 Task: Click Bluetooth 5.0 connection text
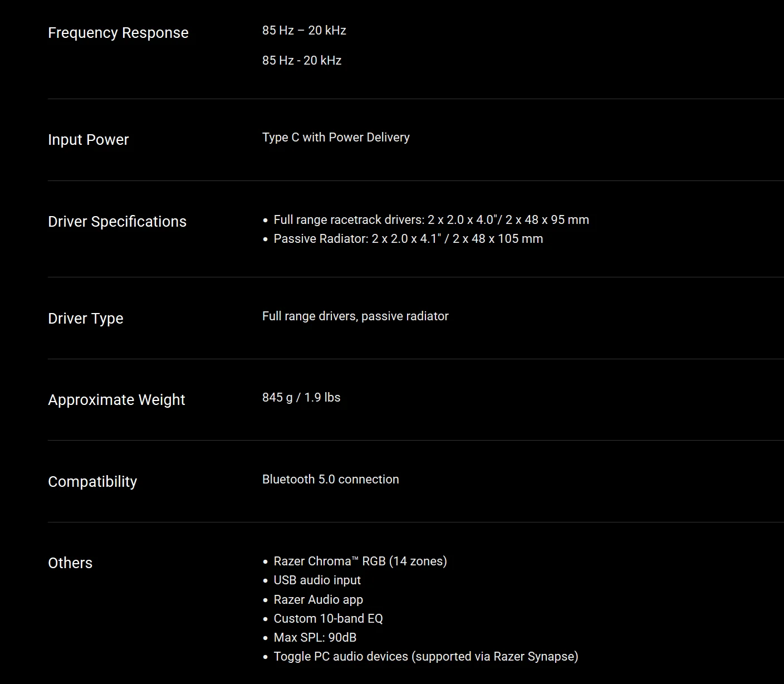click(331, 480)
